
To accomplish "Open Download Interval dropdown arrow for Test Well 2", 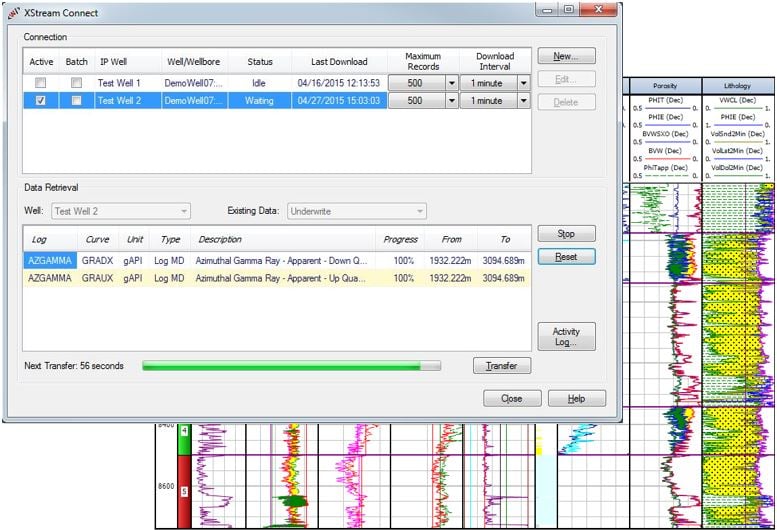I will pyautogui.click(x=524, y=101).
